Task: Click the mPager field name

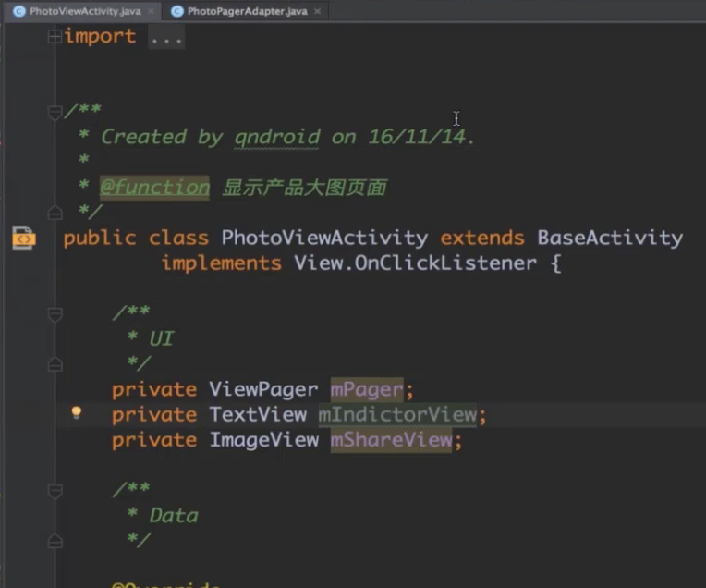Action: [x=367, y=389]
